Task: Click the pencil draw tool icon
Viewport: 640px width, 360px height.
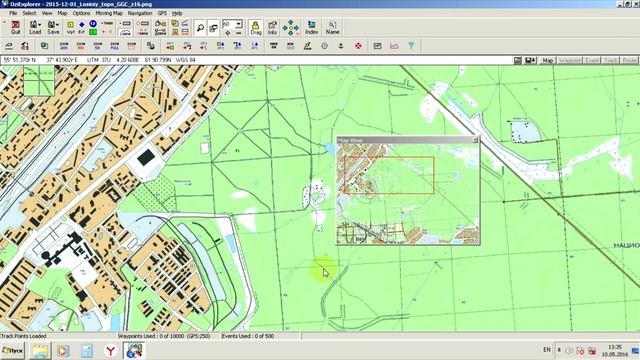Action: (x=307, y=46)
